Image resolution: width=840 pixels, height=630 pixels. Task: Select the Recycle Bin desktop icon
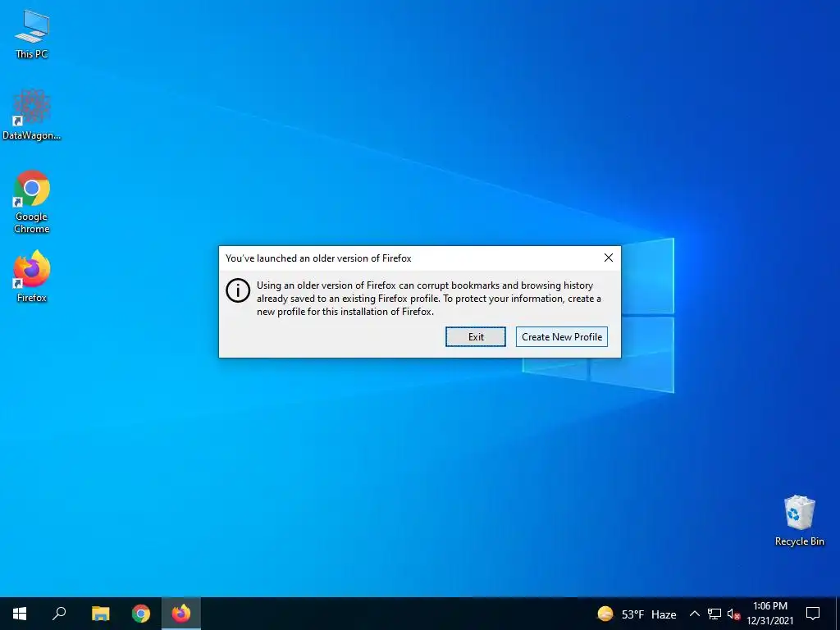(799, 521)
